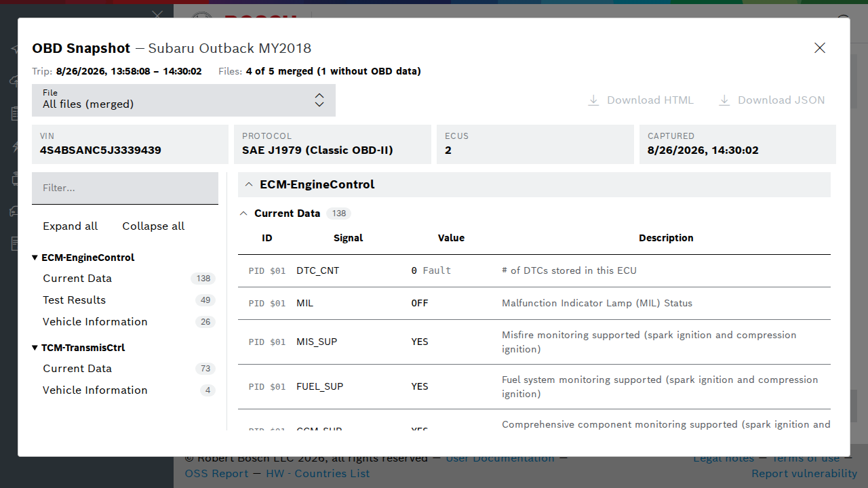Click the Download JSON button
Screen dimensions: 868x488
(772, 100)
